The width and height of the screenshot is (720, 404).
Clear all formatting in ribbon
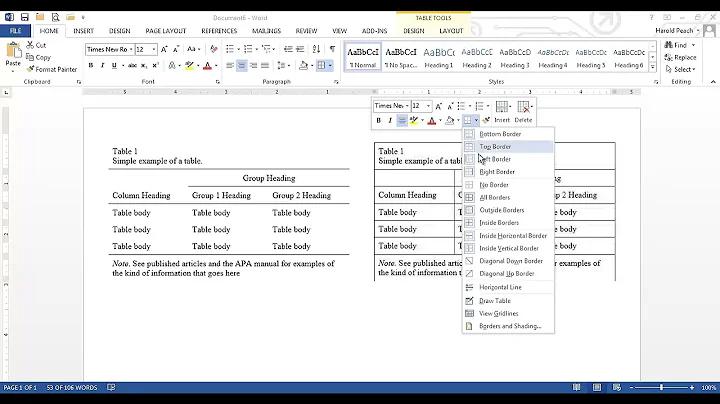coord(214,49)
